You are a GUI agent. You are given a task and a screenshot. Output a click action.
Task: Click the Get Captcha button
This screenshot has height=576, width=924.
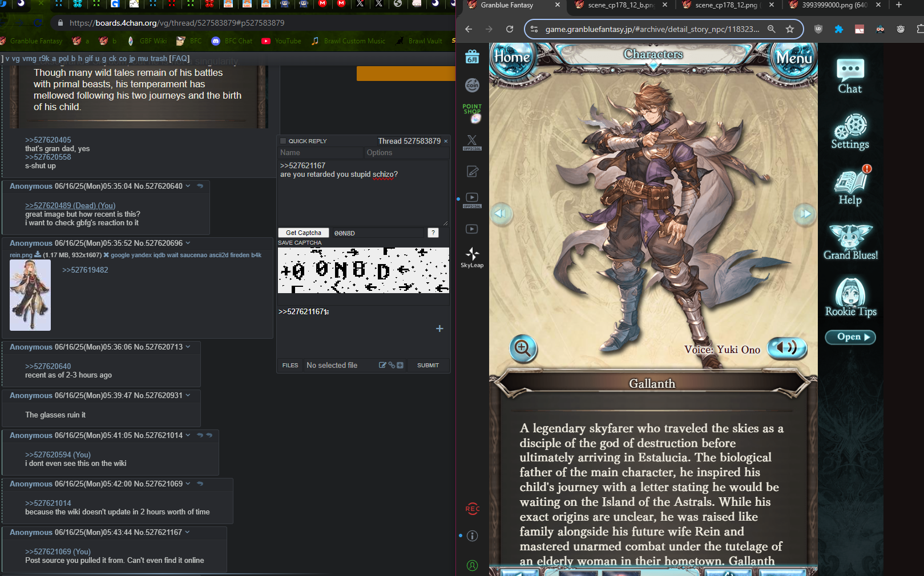tap(304, 233)
